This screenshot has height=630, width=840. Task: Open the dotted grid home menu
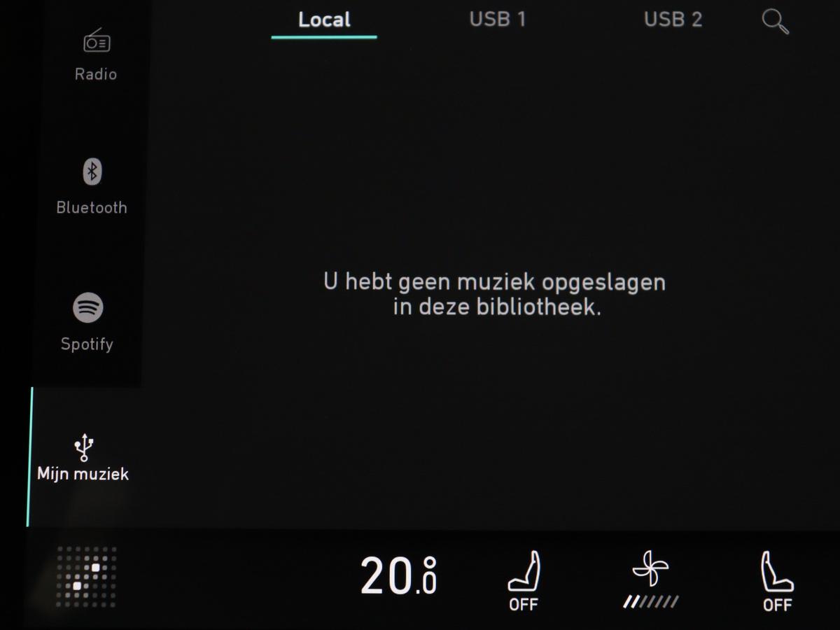(x=86, y=577)
